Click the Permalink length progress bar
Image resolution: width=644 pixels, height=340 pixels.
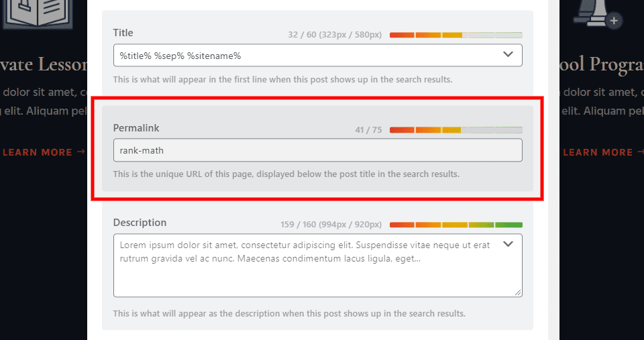pyautogui.click(x=455, y=129)
